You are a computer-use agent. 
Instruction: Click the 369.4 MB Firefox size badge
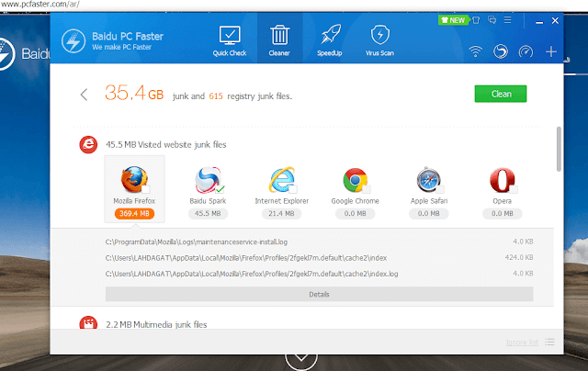(x=134, y=214)
